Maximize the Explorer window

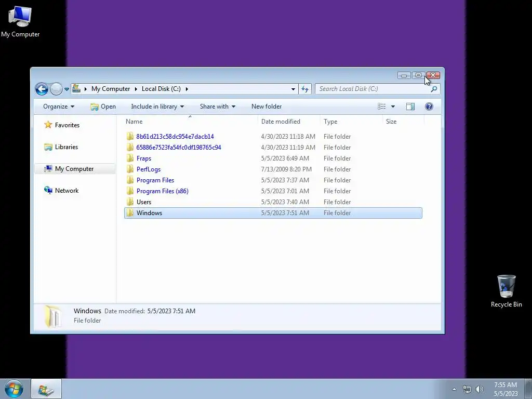point(418,75)
